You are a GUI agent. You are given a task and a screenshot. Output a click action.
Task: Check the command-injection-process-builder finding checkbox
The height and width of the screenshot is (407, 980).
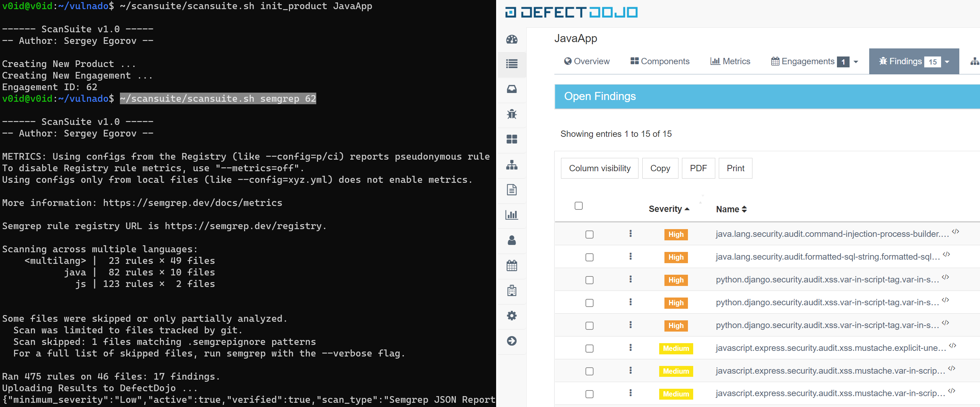(x=589, y=234)
